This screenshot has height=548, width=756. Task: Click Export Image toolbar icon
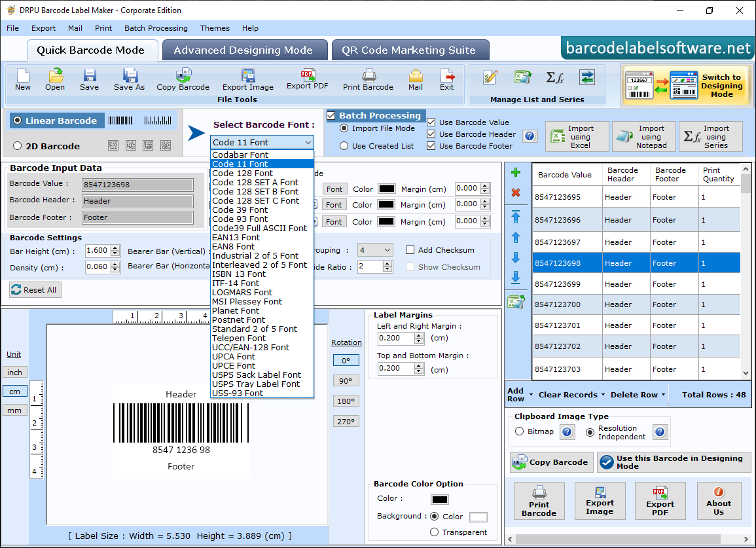click(x=248, y=79)
